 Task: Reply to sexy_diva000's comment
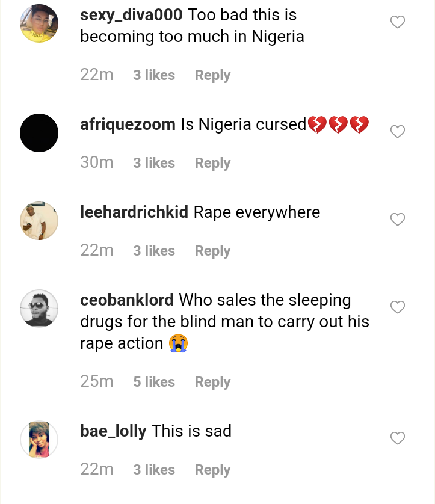click(212, 75)
